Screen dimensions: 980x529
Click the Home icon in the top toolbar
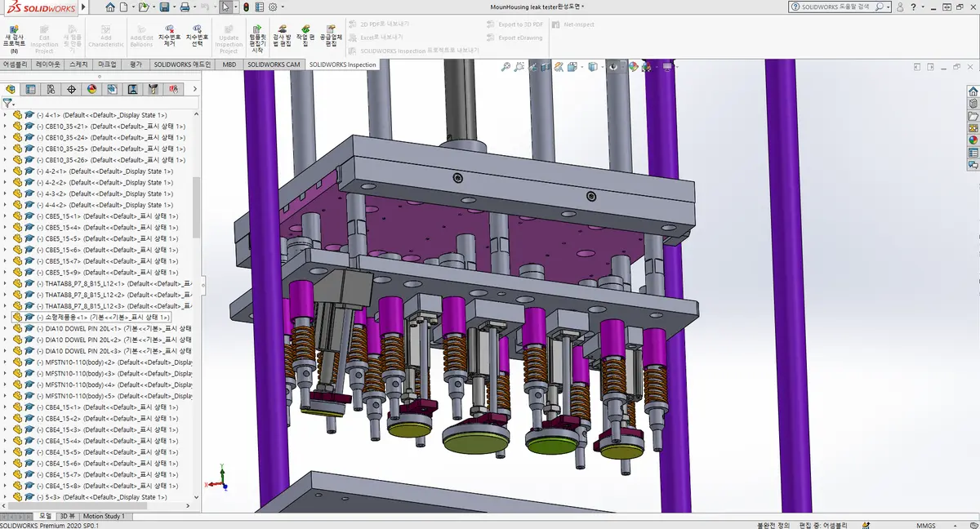110,7
